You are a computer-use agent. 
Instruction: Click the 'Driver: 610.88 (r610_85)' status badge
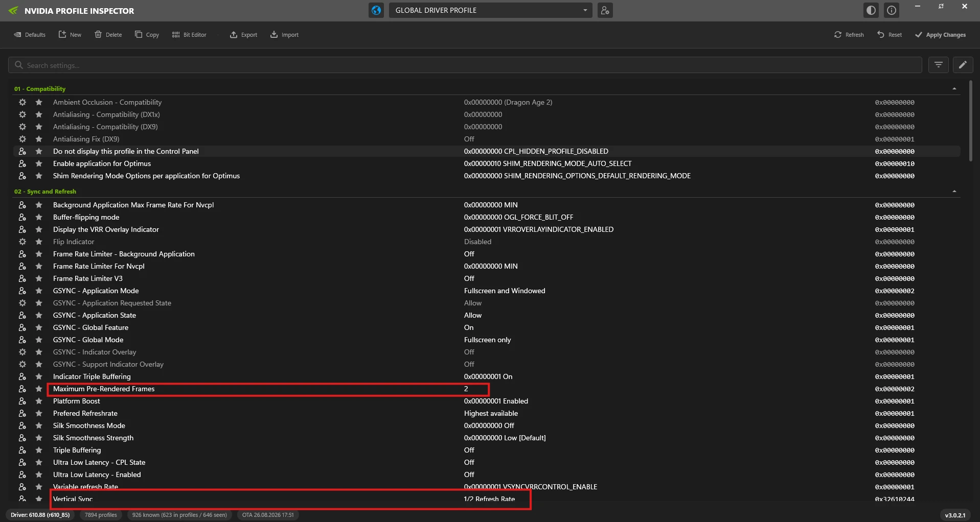(x=40, y=515)
